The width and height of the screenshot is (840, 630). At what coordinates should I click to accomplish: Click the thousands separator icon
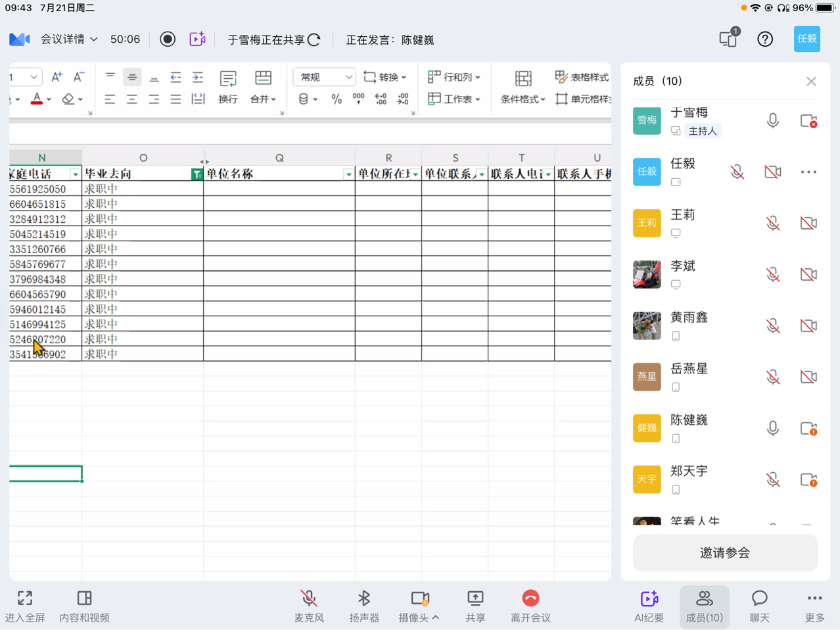(358, 99)
